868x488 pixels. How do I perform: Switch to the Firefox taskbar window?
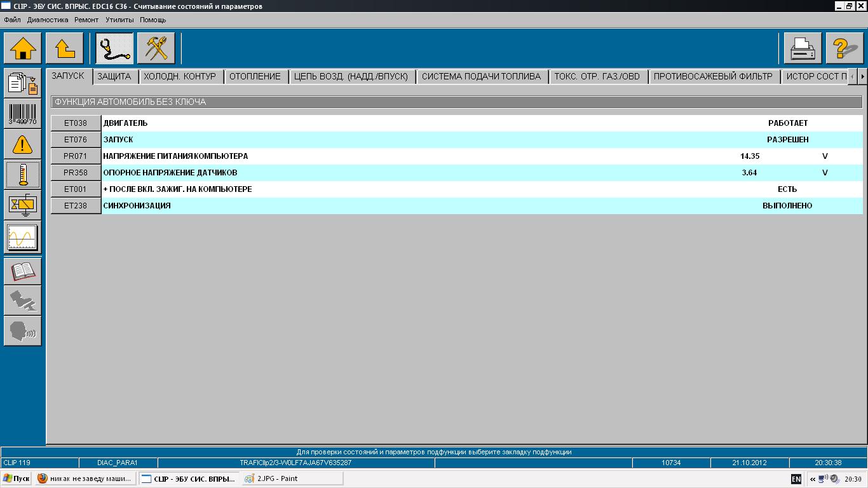tap(85, 478)
